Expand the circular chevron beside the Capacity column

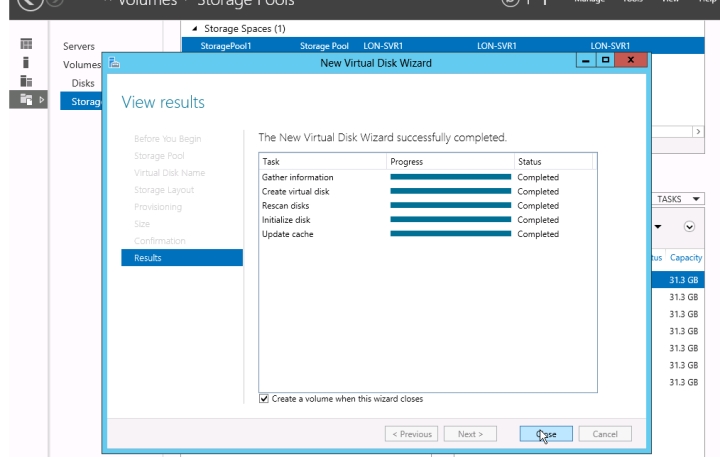pos(689,227)
